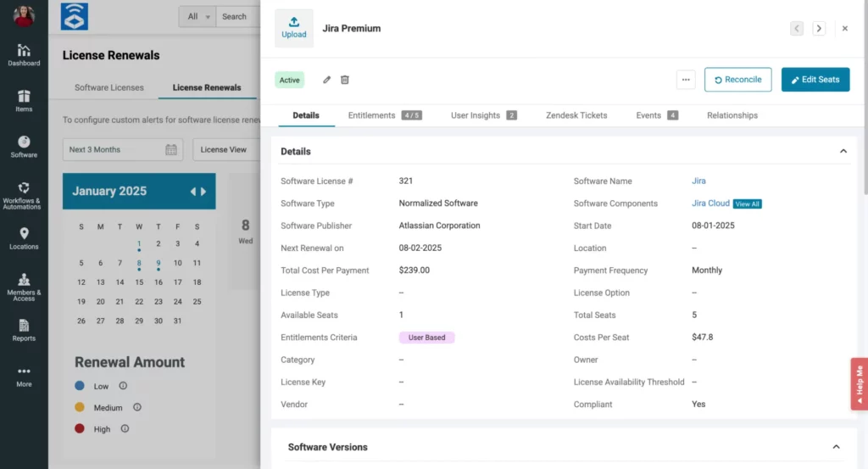
Task: Go to next license record
Action: (819, 28)
